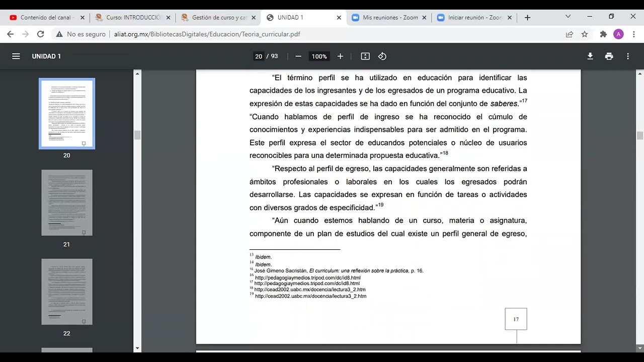Reload the current page
644x362 pixels.
pyautogui.click(x=40, y=34)
